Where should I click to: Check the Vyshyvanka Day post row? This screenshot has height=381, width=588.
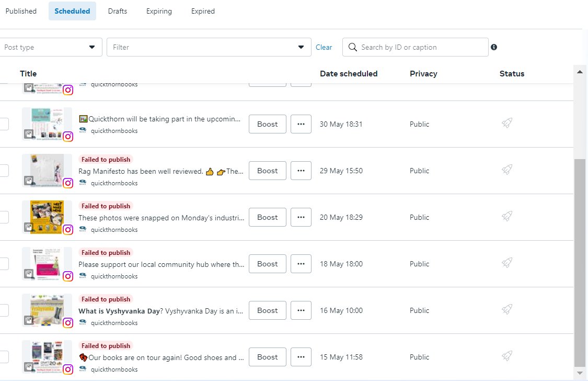coord(4,310)
